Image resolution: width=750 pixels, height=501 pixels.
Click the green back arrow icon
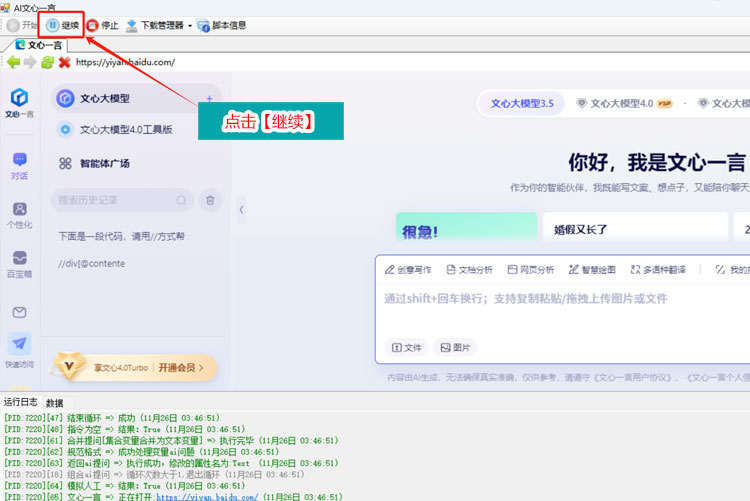click(x=13, y=62)
